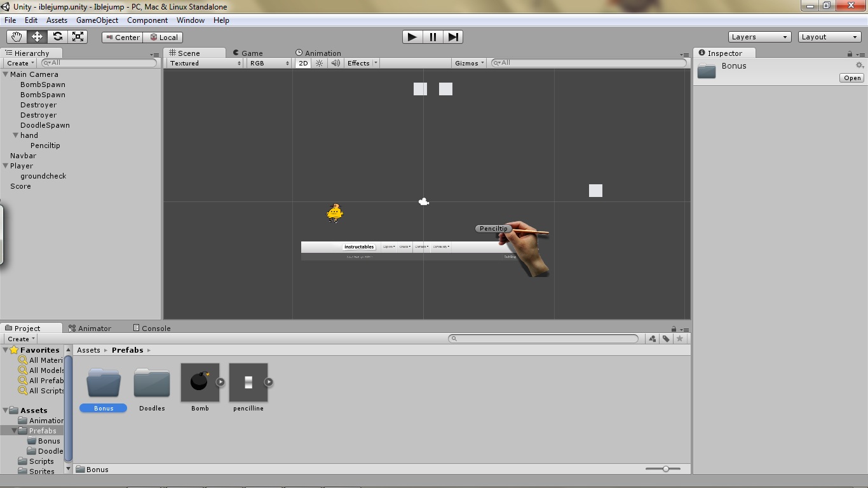Viewport: 868px width, 488px height.
Task: Collapse the Prefabs folder in Project tree
Action: (14, 431)
